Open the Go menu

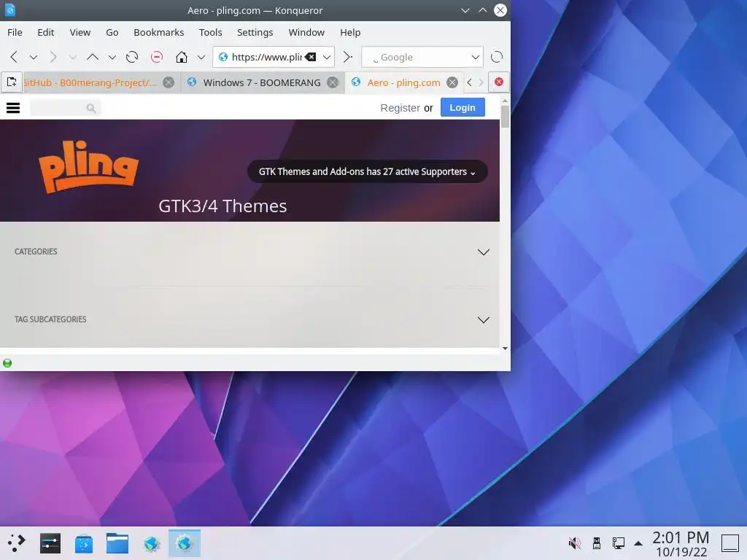[112, 32]
